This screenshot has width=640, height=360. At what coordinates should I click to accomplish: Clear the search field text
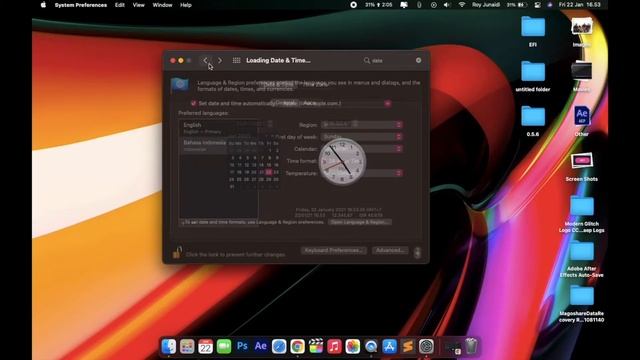(x=418, y=60)
